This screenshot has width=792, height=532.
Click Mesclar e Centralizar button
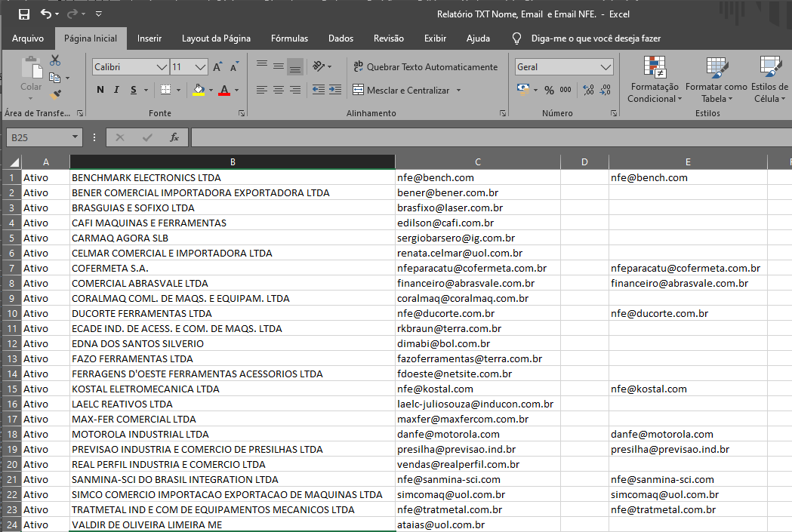[x=401, y=91]
